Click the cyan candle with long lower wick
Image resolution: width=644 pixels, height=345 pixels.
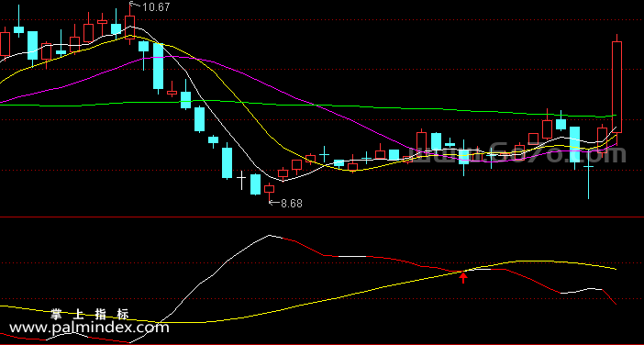(588, 176)
